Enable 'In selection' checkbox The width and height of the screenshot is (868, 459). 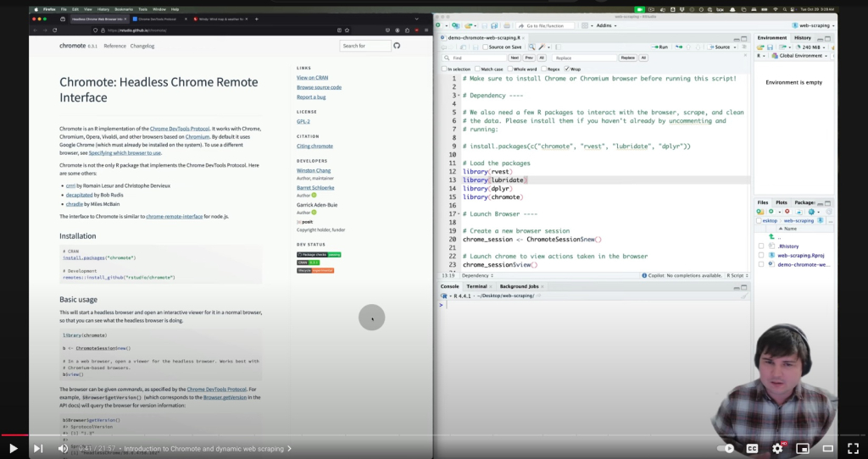pos(444,69)
